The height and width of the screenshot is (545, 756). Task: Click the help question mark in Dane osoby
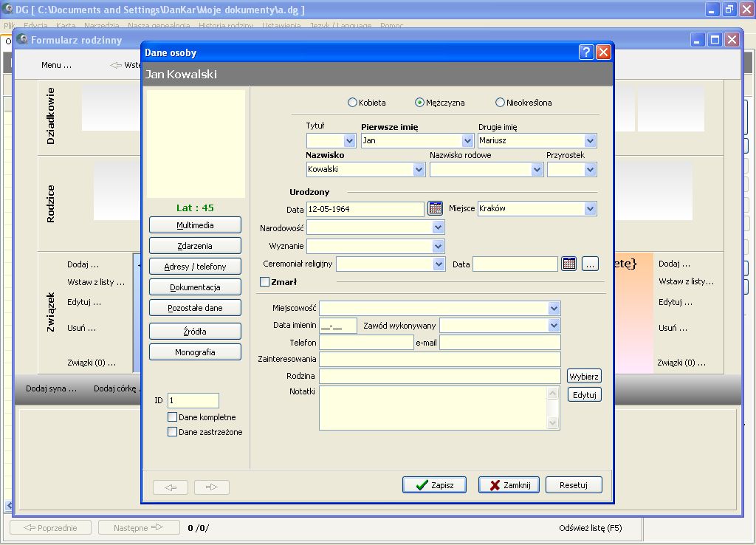click(x=585, y=52)
